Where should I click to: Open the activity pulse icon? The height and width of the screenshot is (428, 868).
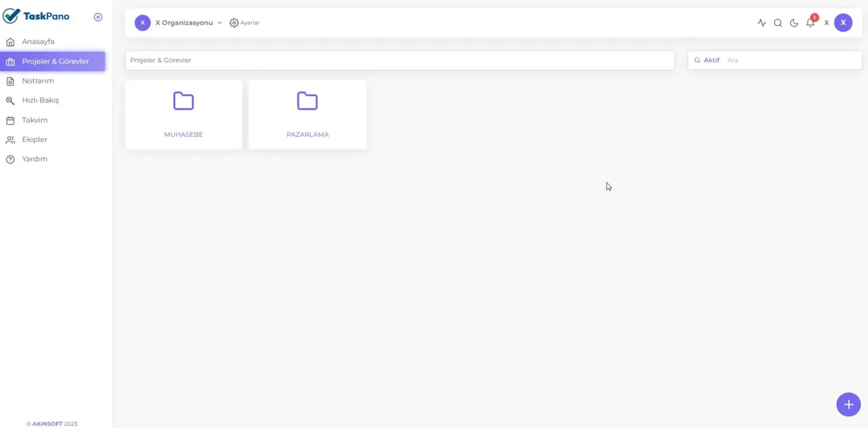click(762, 23)
